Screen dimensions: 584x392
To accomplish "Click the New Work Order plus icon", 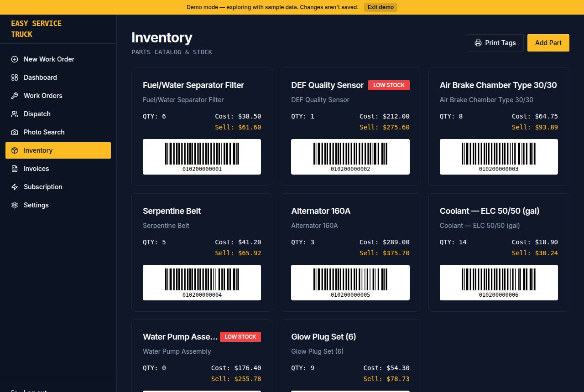I will pos(15,59).
